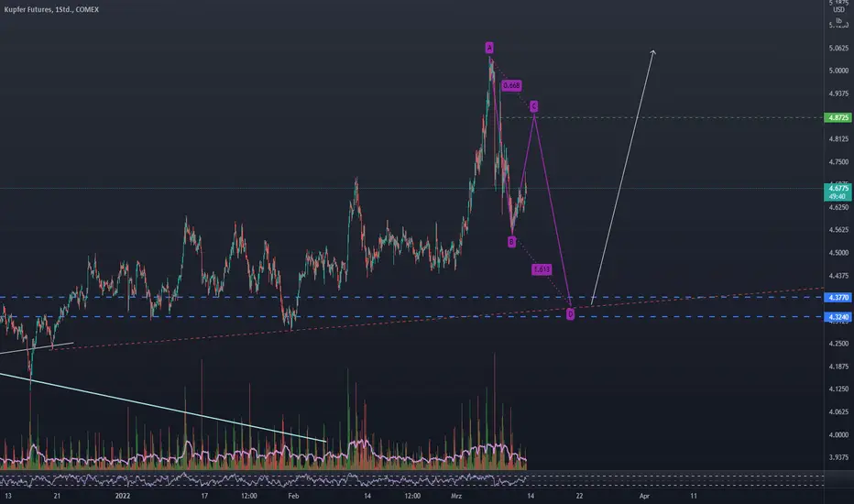Click the white projection arrow head
Image resolution: width=854 pixels, height=504 pixels.
coord(653,52)
